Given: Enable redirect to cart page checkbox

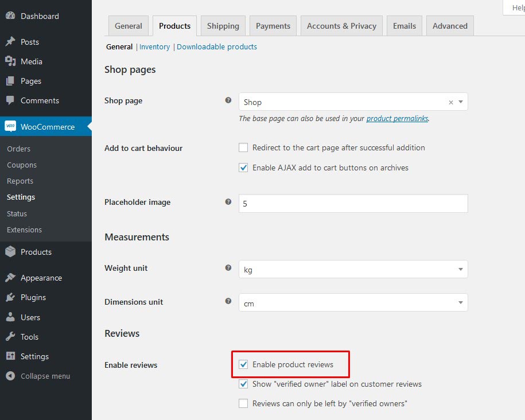Looking at the screenshot, I should pos(243,147).
